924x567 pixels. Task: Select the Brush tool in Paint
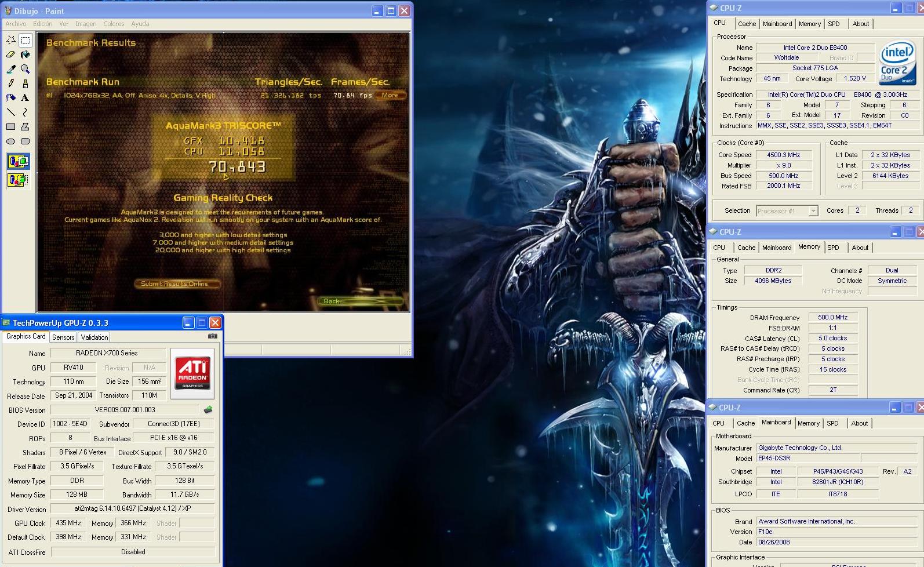(x=26, y=83)
